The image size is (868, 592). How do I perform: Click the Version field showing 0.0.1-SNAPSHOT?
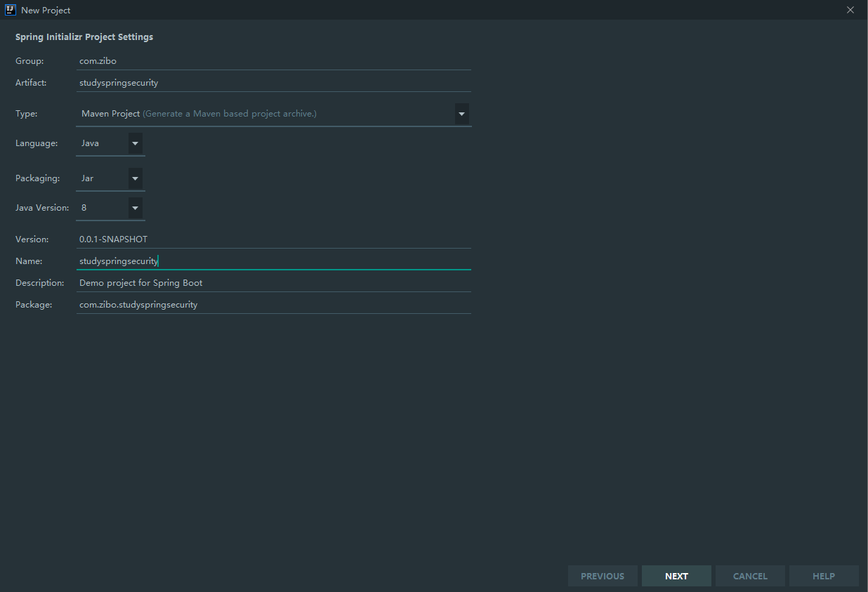[274, 239]
